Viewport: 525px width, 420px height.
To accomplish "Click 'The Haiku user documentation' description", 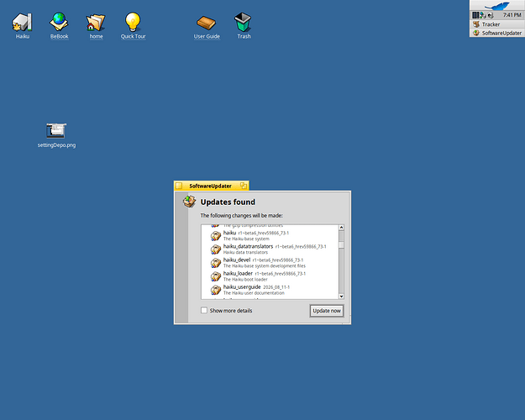I will click(x=254, y=293).
